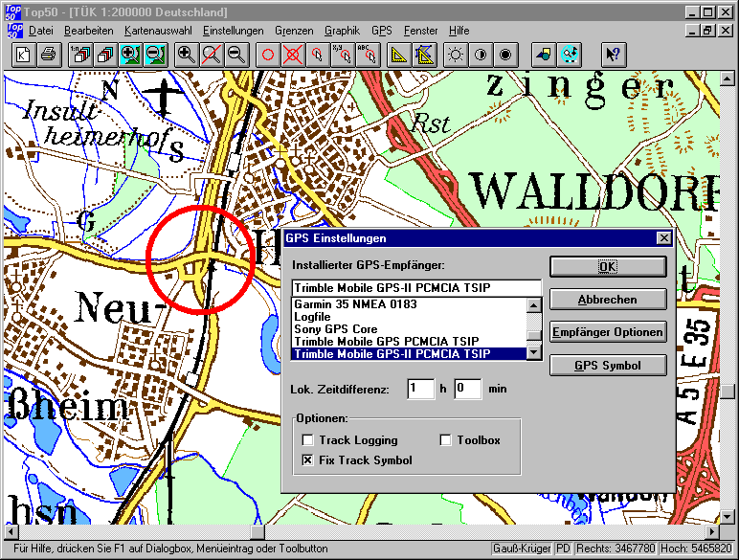This screenshot has width=739, height=560.
Task: Open Empfänger Optionen
Action: click(x=608, y=332)
